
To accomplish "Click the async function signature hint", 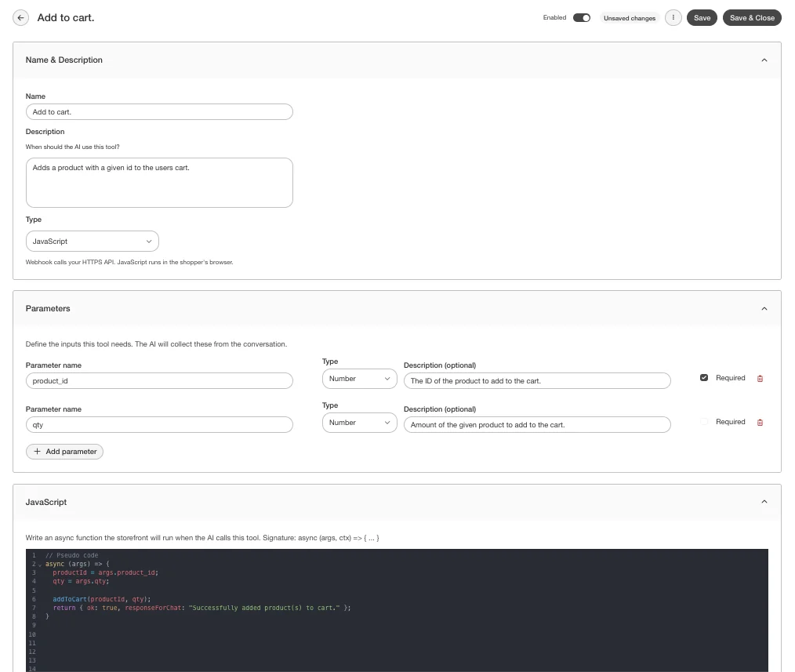I will (x=202, y=538).
